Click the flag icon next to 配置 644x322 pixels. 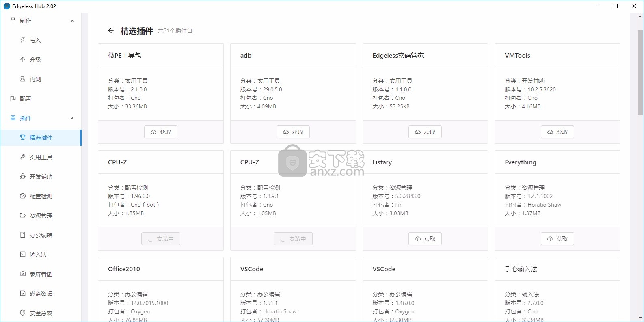[x=13, y=98]
